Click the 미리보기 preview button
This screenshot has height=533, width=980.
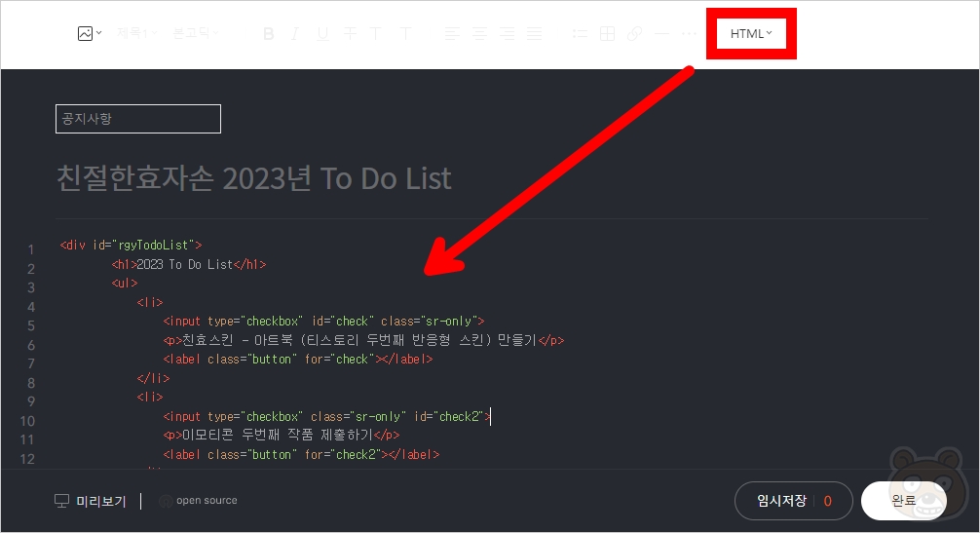(91, 501)
